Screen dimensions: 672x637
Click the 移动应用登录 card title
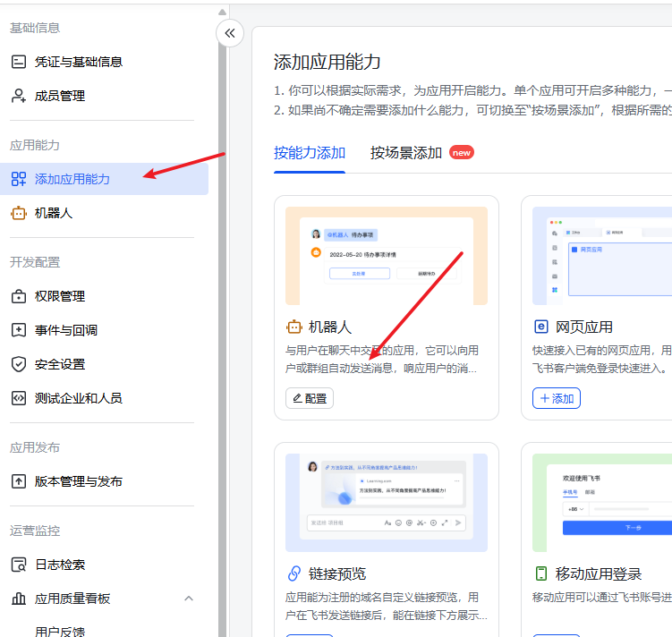coord(599,574)
